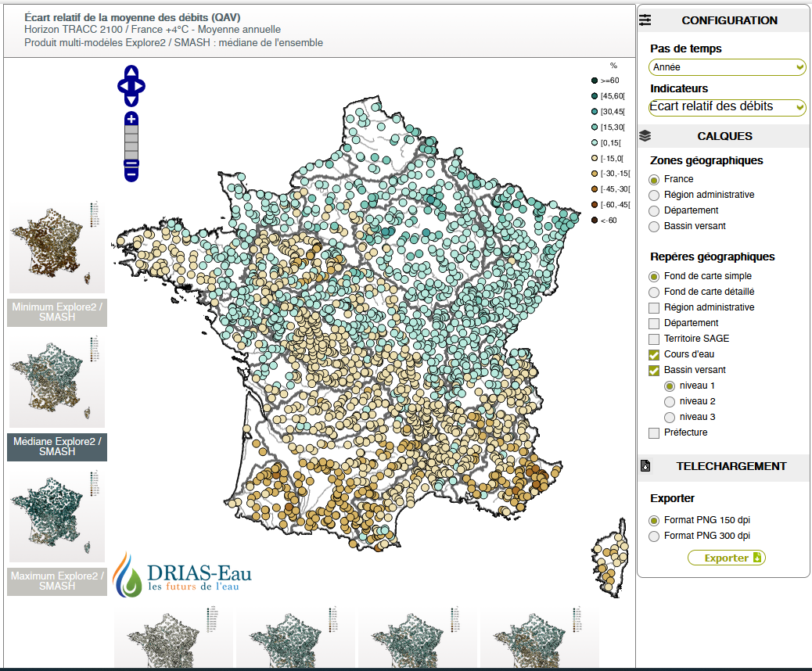The width and height of the screenshot is (812, 671).
Task: Open the Indicateurs dropdown
Action: click(727, 107)
